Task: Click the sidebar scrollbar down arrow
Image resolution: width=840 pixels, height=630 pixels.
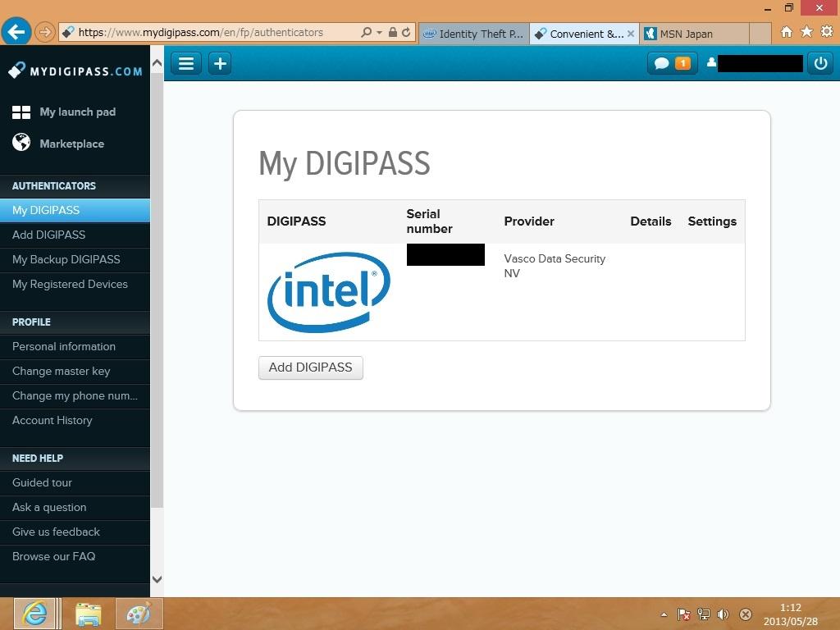Action: (x=157, y=579)
